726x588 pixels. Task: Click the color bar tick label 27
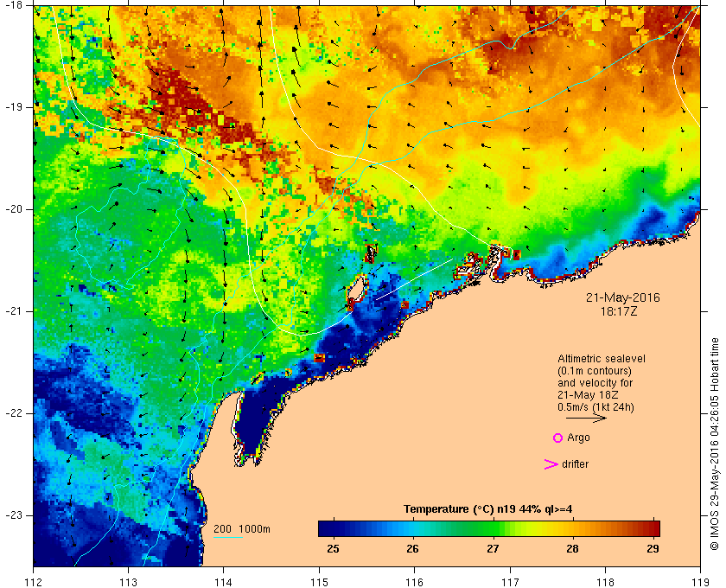(493, 548)
